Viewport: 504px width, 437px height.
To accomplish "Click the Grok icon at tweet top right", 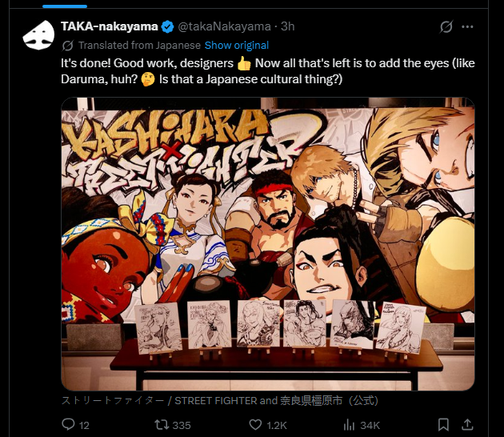I will (x=446, y=26).
